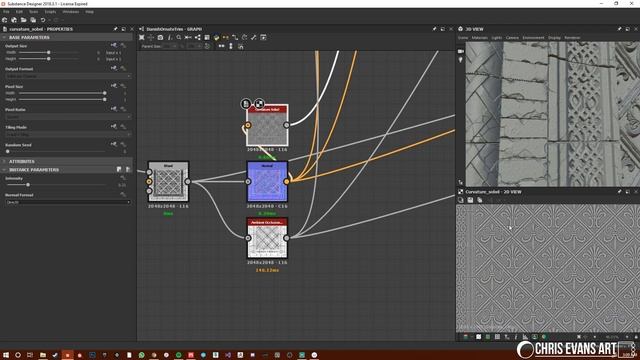Collapse the Base Parameters section
The height and width of the screenshot is (360, 640).
coord(4,37)
